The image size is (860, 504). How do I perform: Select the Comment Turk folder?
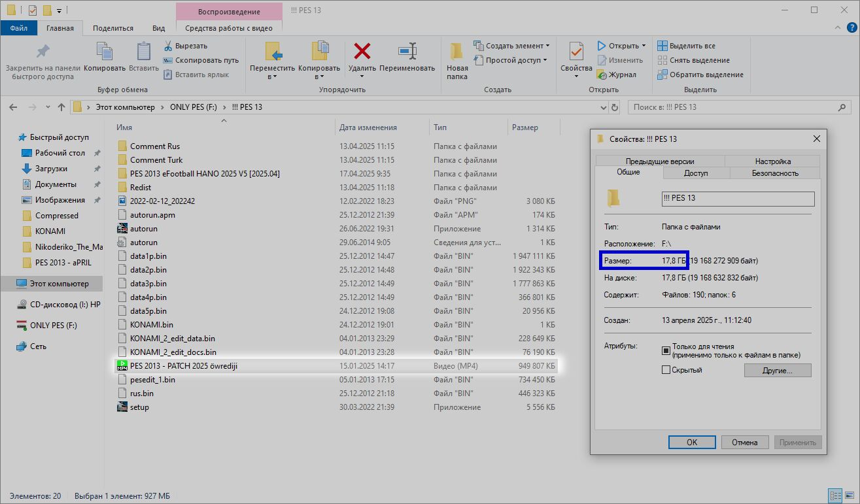156,160
